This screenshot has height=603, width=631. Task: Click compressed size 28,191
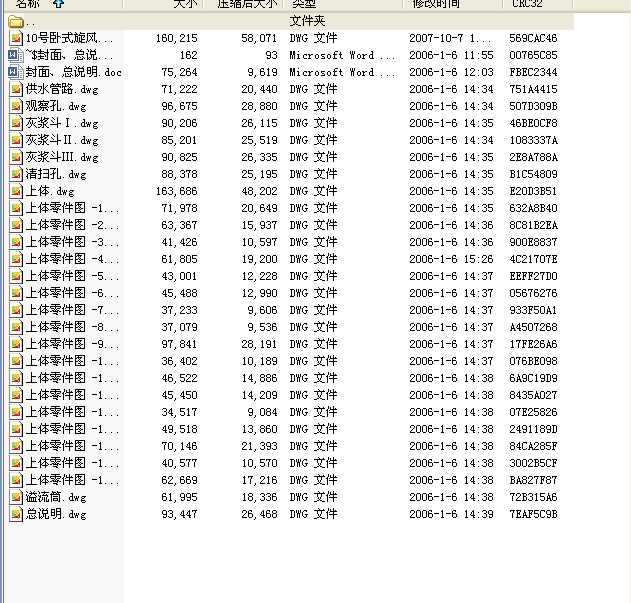[x=259, y=344]
